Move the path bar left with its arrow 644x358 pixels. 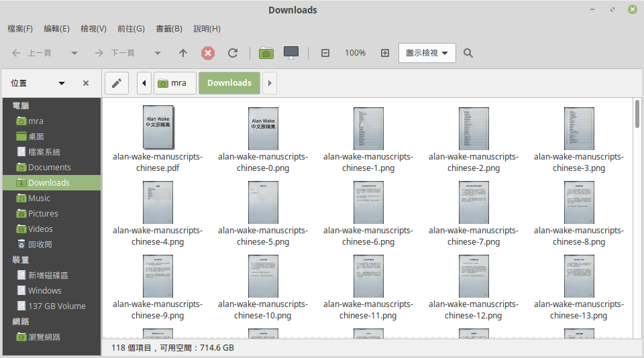pos(144,83)
